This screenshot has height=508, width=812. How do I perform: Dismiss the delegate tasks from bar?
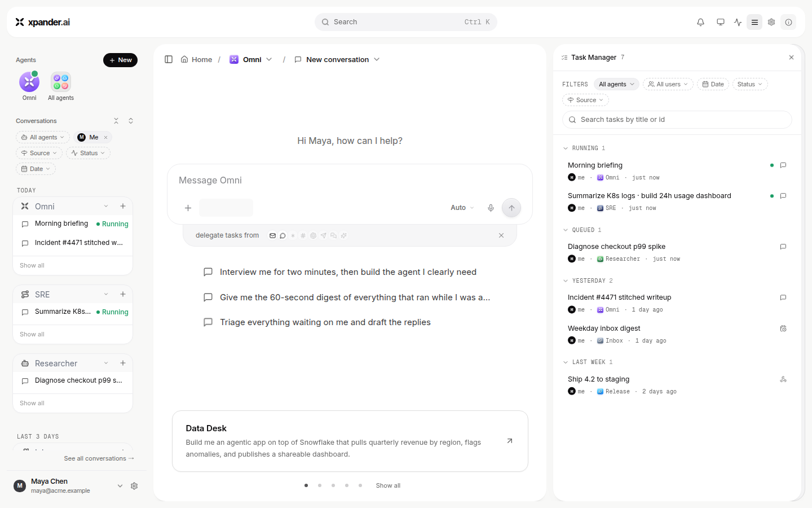click(x=501, y=235)
